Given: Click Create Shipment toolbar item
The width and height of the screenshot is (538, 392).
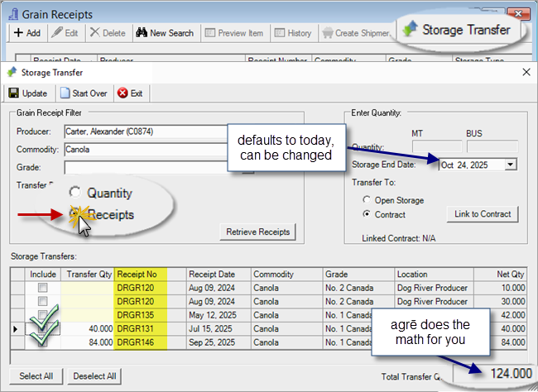Looking at the screenshot, I should pos(356,33).
